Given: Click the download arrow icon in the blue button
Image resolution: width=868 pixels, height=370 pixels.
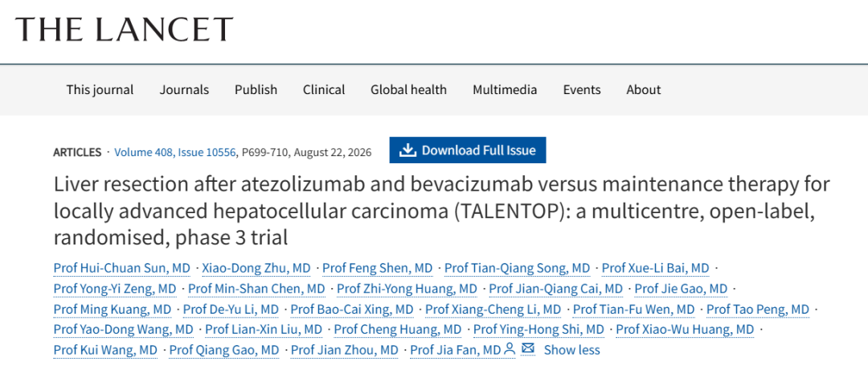Looking at the screenshot, I should (407, 150).
